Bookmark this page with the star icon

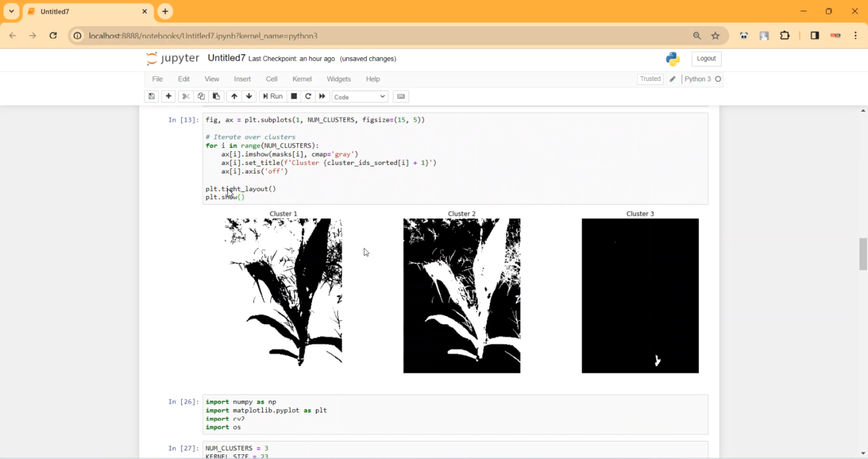click(x=715, y=36)
